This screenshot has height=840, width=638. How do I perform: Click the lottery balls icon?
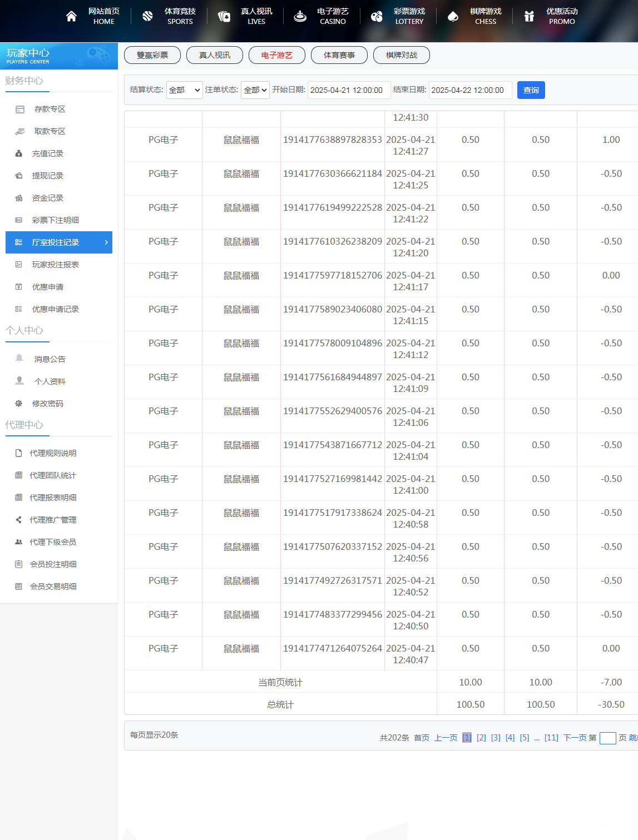pos(377,16)
